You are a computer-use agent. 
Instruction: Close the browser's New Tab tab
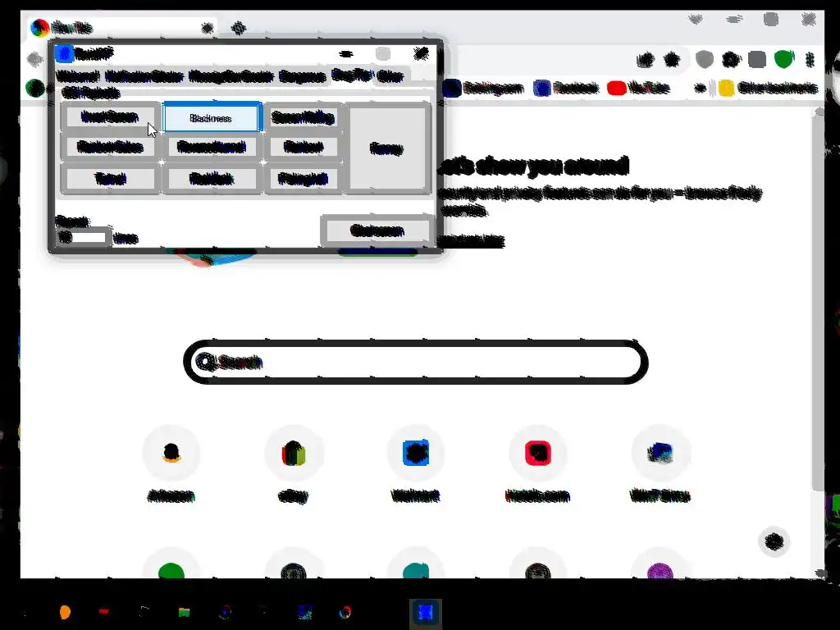click(x=207, y=27)
